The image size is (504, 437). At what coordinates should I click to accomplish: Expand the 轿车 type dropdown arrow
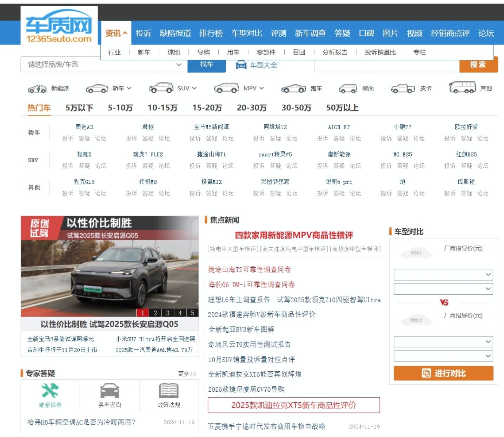(x=129, y=88)
